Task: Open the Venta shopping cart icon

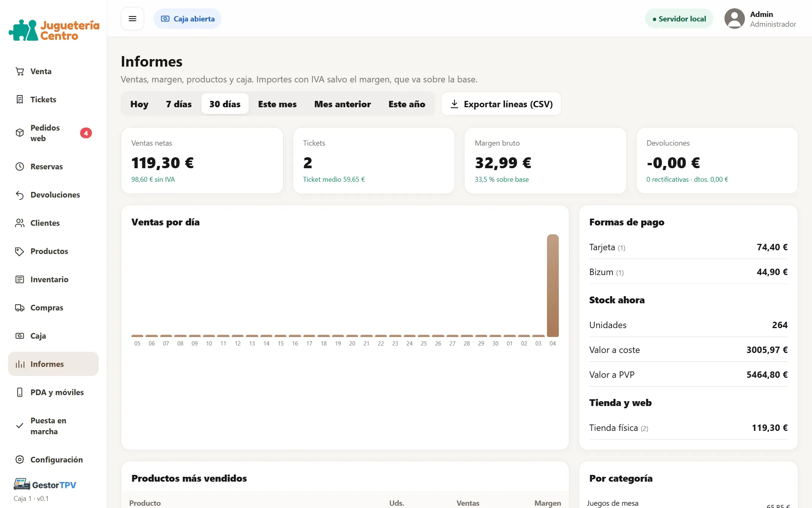Action: pyautogui.click(x=20, y=71)
